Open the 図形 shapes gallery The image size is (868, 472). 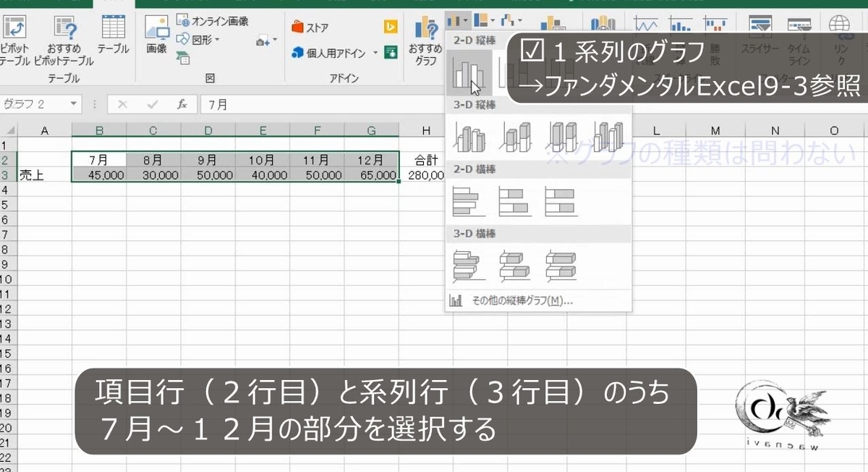click(198, 40)
